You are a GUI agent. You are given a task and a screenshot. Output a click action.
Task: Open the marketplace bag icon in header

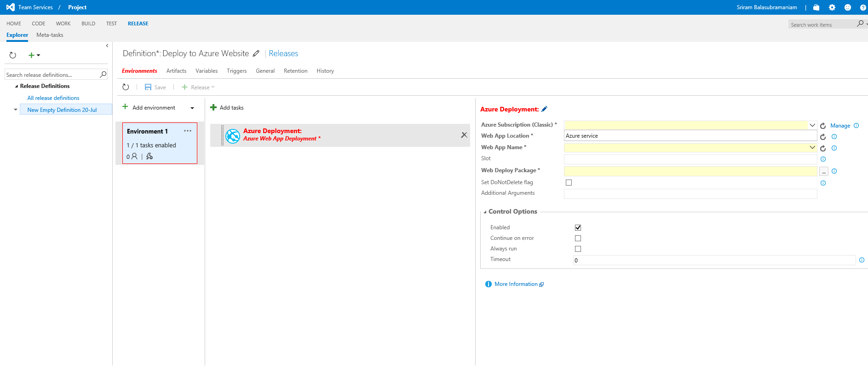[816, 7]
